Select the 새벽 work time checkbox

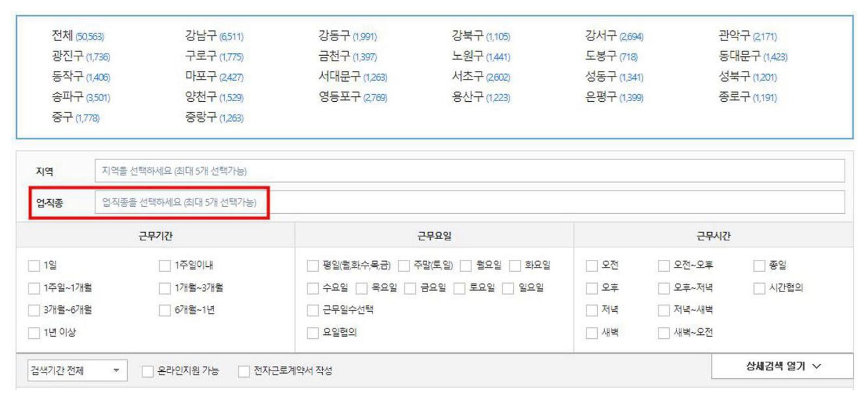tap(592, 333)
